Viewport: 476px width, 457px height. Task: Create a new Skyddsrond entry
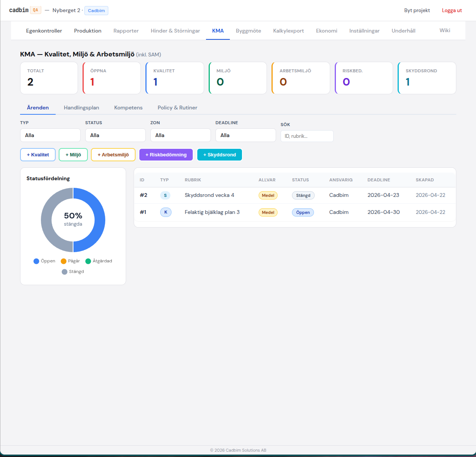[220, 155]
